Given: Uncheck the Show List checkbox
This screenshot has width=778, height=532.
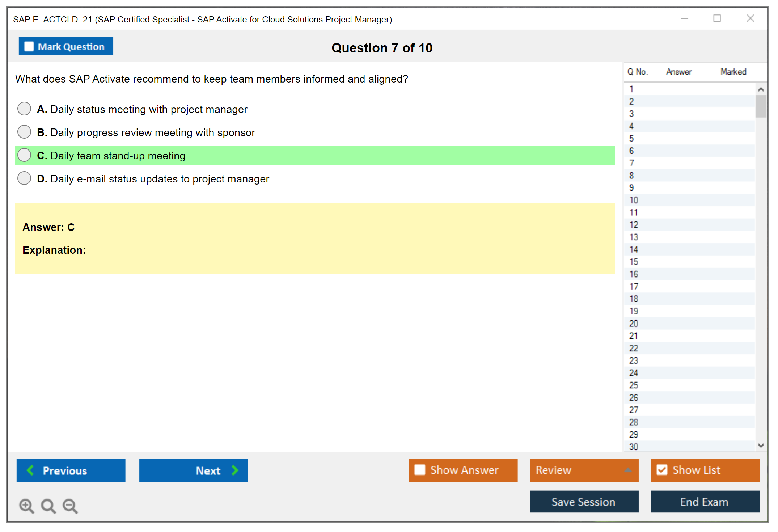Looking at the screenshot, I should click(662, 470).
